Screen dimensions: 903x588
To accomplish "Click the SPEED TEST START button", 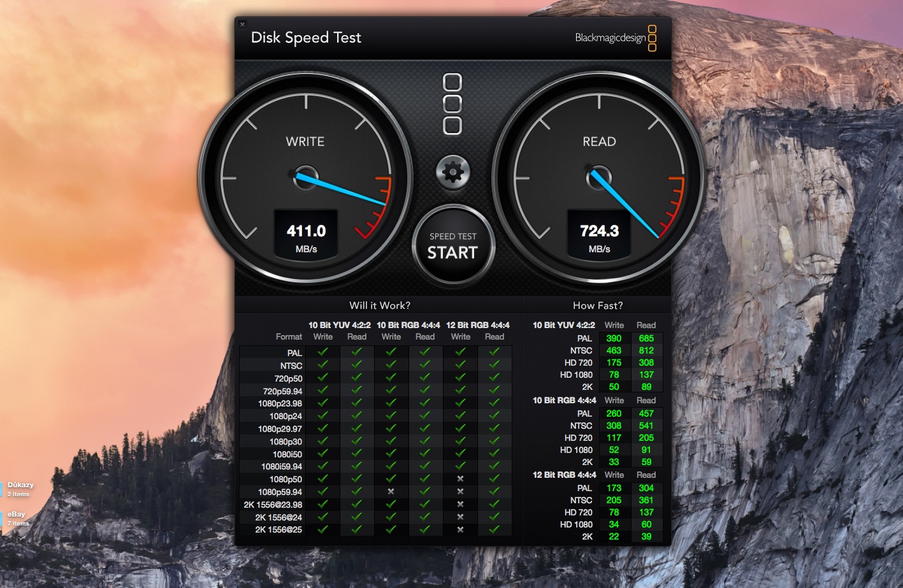I will 452,245.
